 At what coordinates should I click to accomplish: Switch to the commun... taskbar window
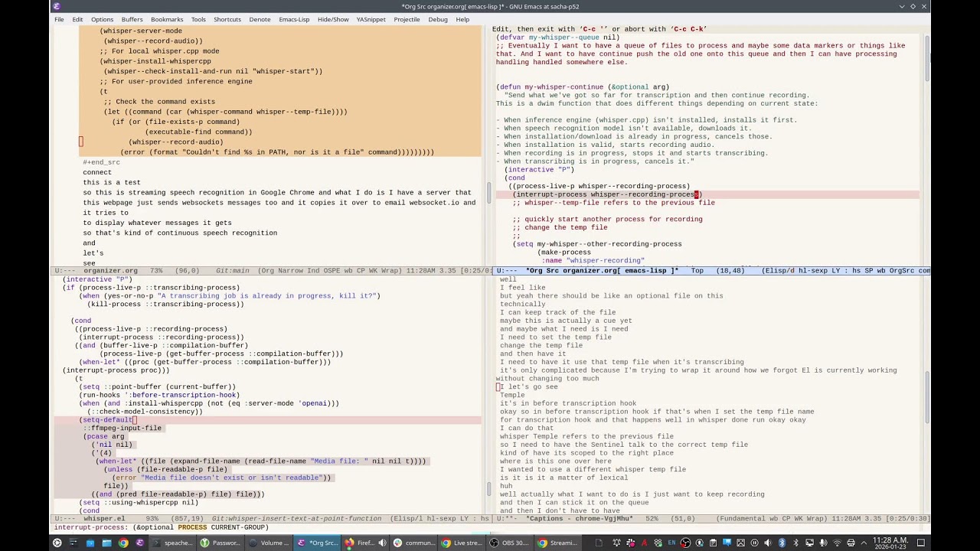[413, 543]
